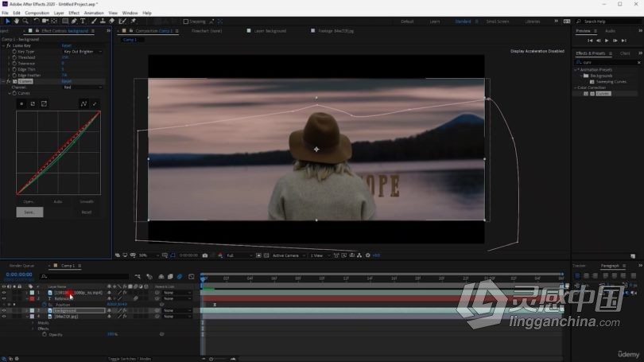Open parent None dropdown for layer 1
The height and width of the screenshot is (362, 644).
point(177,293)
